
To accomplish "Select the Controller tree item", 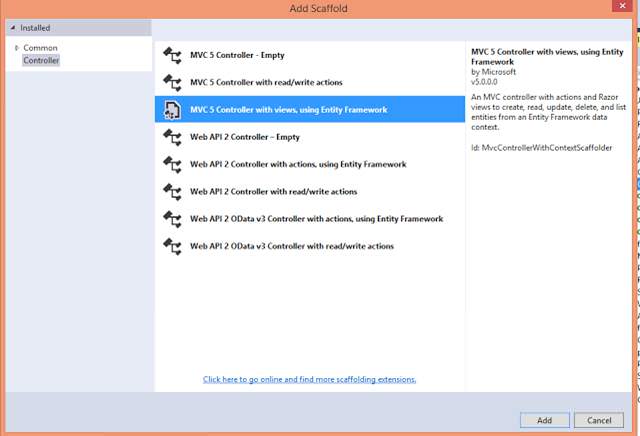I will coord(41,60).
